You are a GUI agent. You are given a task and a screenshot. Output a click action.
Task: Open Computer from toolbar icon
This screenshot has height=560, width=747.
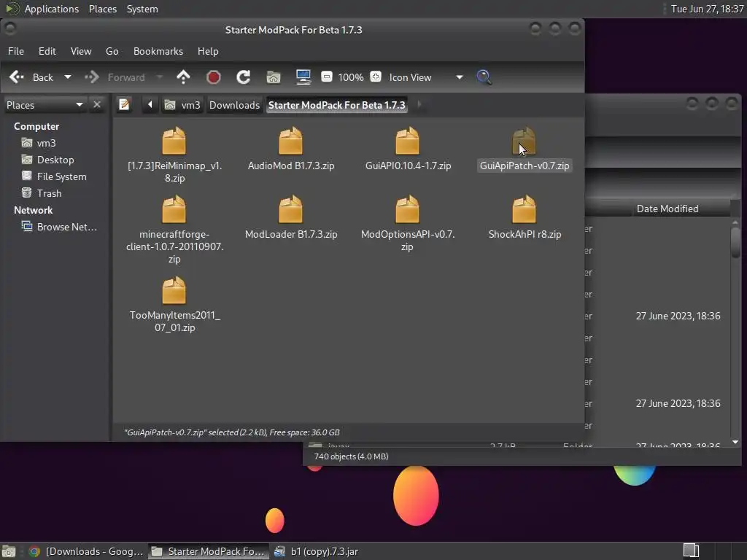303,77
